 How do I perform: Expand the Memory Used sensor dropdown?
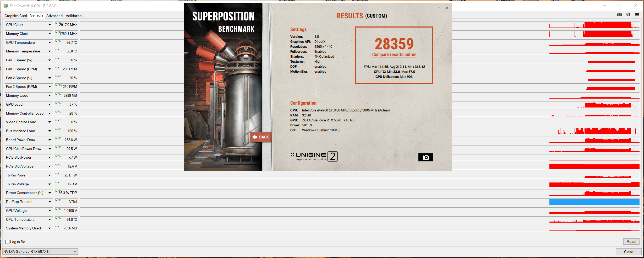(x=50, y=95)
